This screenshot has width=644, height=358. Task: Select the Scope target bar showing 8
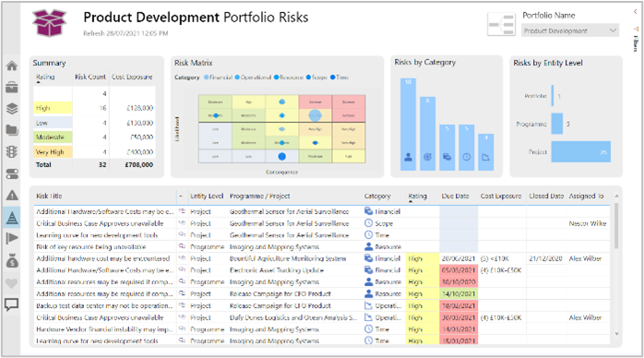(427, 134)
